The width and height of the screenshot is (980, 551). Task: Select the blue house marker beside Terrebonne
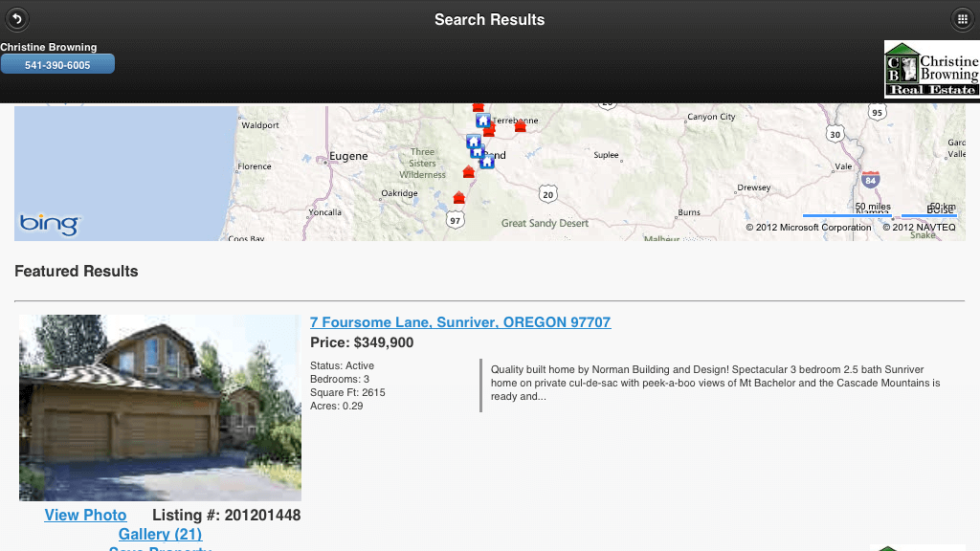click(x=482, y=121)
